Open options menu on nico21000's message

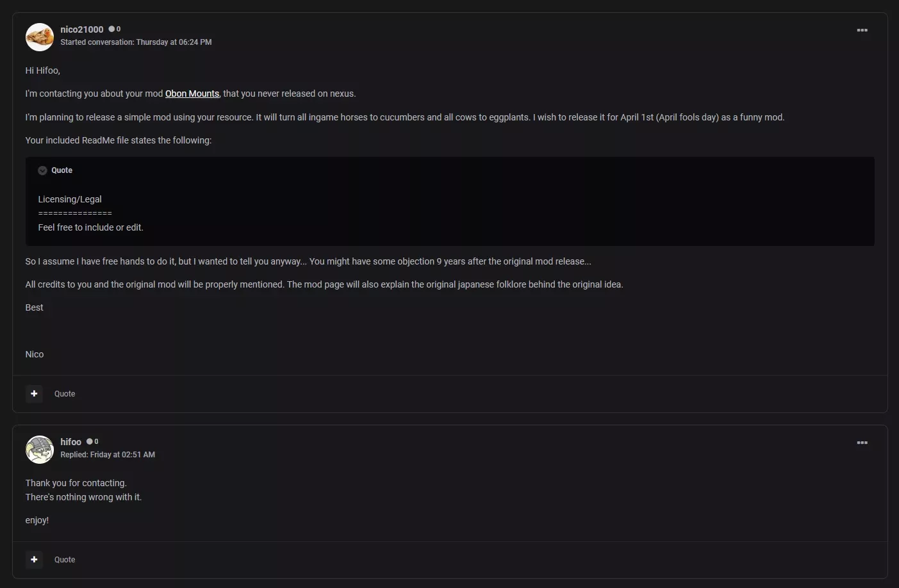[x=862, y=30]
